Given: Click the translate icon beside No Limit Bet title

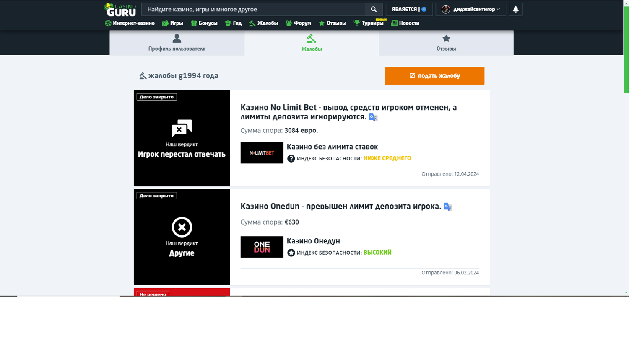Looking at the screenshot, I should tap(373, 117).
